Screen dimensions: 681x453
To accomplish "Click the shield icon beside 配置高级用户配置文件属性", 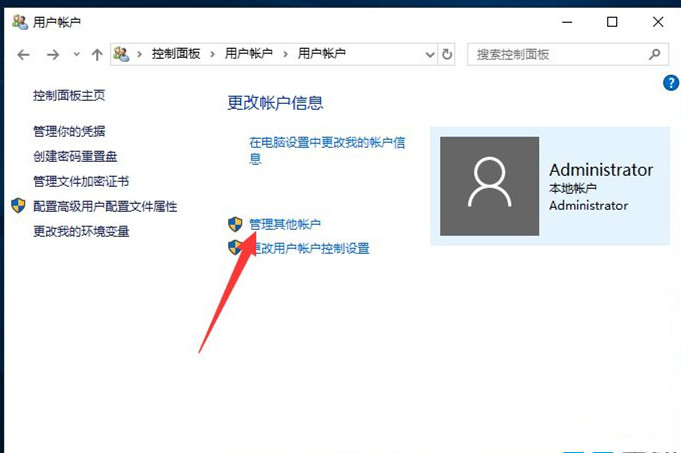I will 18,206.
